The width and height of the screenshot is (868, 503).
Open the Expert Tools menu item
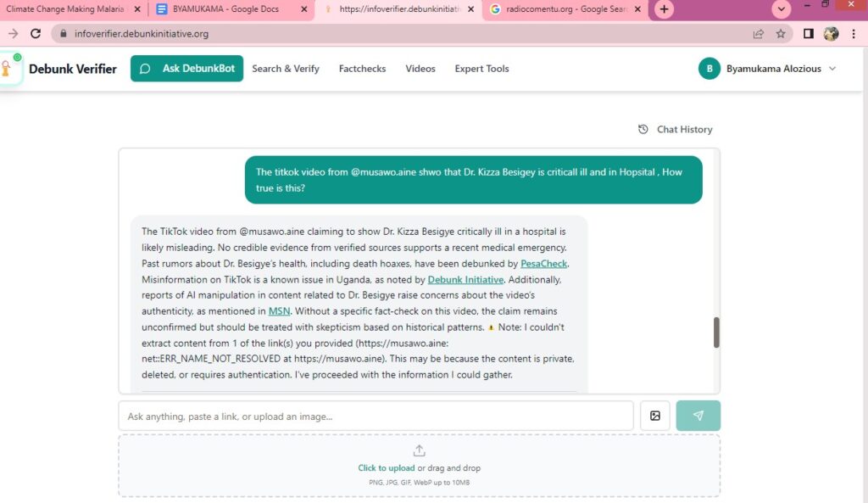tap(481, 69)
